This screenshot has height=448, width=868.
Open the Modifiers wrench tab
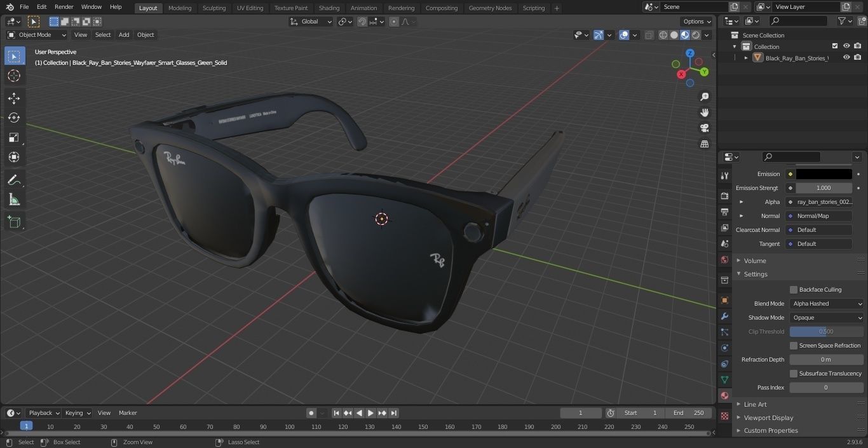(x=724, y=316)
